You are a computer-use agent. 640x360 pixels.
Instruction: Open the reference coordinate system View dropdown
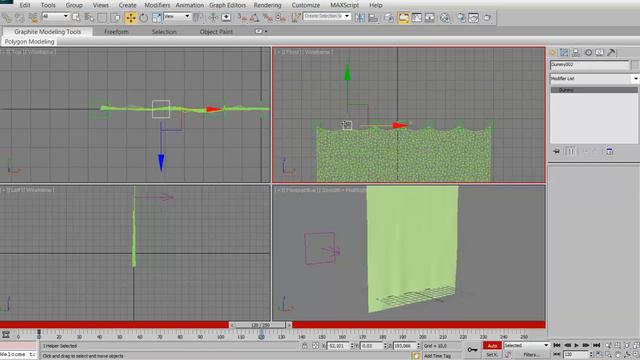coord(177,16)
